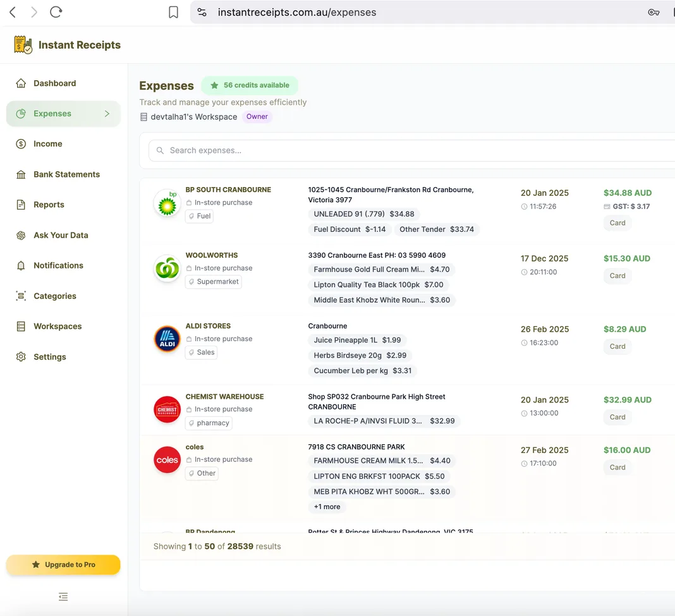Click the Reports document icon
Viewport: 675px width, 616px height.
tap(21, 205)
